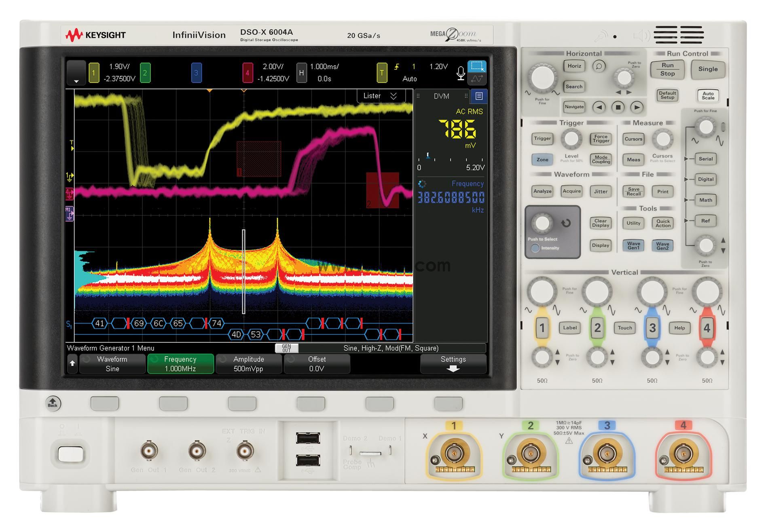The height and width of the screenshot is (532, 766).
Task: Toggle the Wave Gen2 button
Action: pos(662,246)
